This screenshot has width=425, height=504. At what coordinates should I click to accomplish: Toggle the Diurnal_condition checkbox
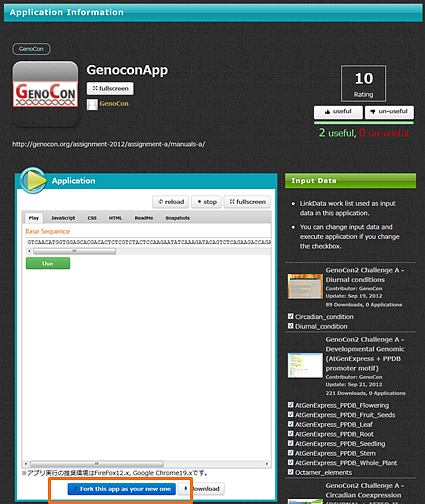point(291,326)
